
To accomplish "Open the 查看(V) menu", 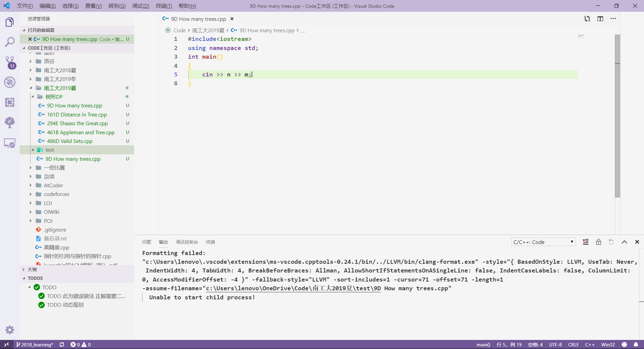I will [94, 6].
